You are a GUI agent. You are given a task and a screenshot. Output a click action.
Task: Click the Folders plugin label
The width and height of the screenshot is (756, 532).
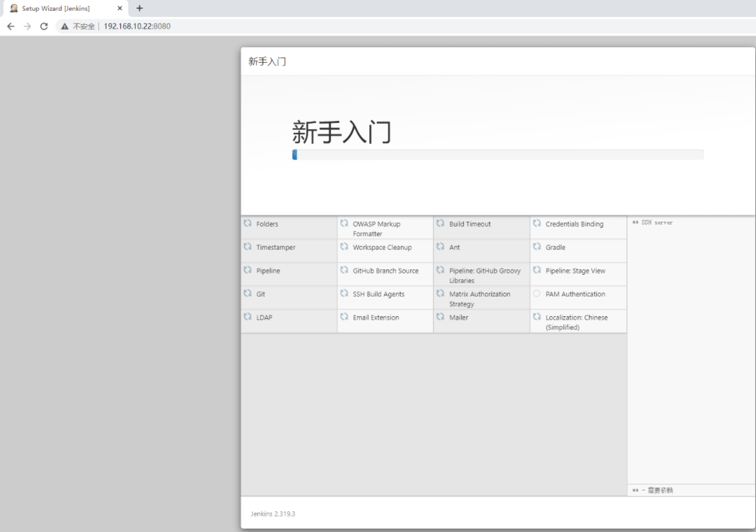[267, 224]
